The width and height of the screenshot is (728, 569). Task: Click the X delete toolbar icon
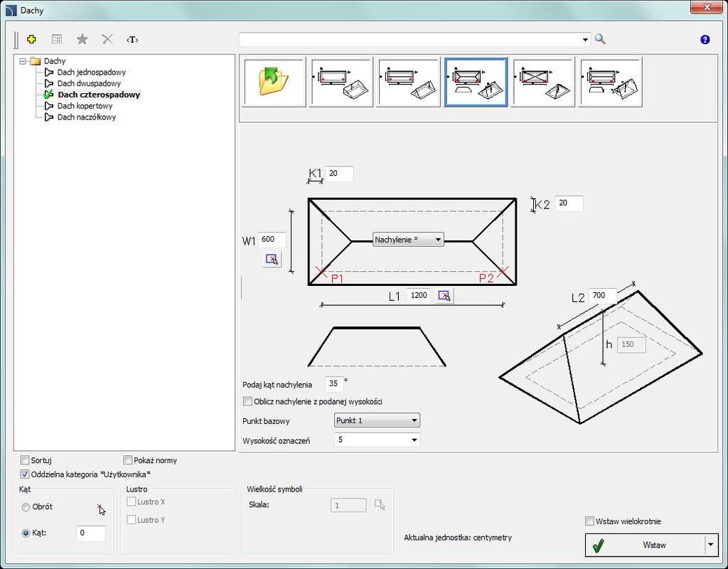pyautogui.click(x=107, y=40)
